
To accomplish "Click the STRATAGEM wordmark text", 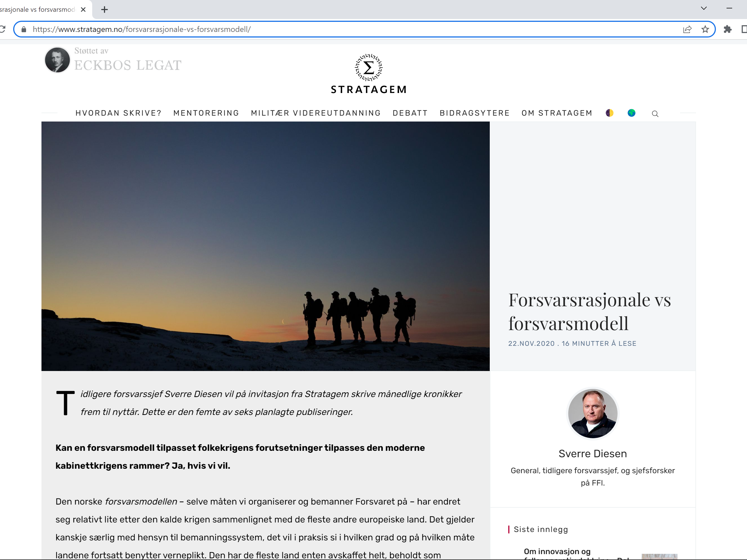I will [x=369, y=89].
